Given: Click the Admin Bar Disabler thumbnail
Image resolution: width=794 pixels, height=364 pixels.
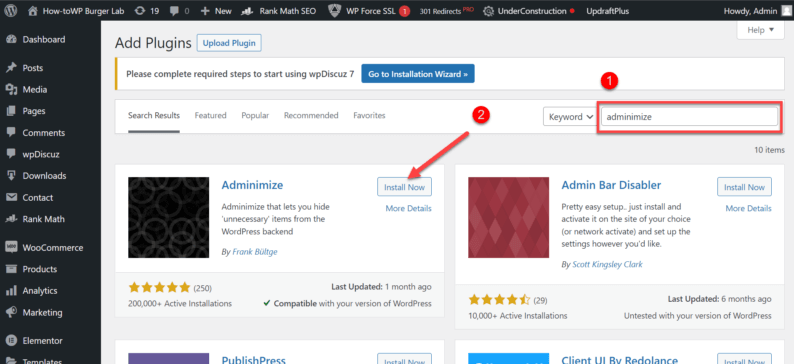Looking at the screenshot, I should pos(508,218).
